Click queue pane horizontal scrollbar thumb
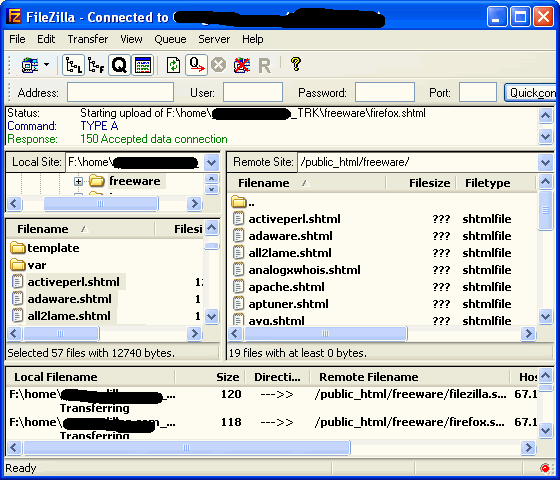The width and height of the screenshot is (560, 480). tap(186, 448)
